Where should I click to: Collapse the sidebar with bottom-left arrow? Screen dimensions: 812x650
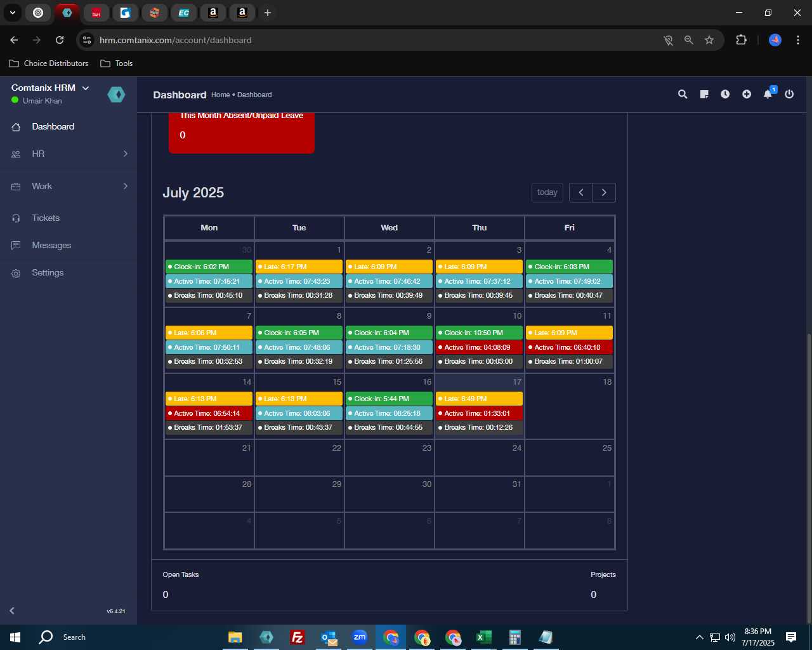coord(12,611)
